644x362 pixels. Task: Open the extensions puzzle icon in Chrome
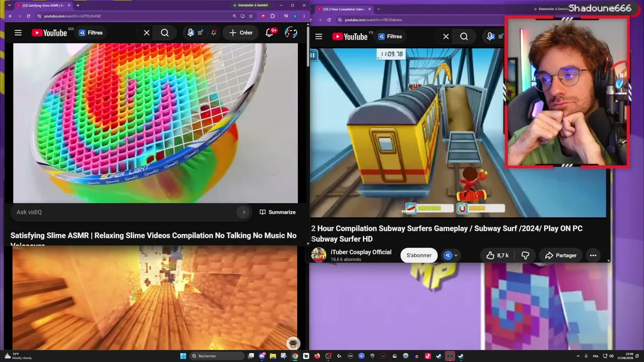click(x=273, y=16)
